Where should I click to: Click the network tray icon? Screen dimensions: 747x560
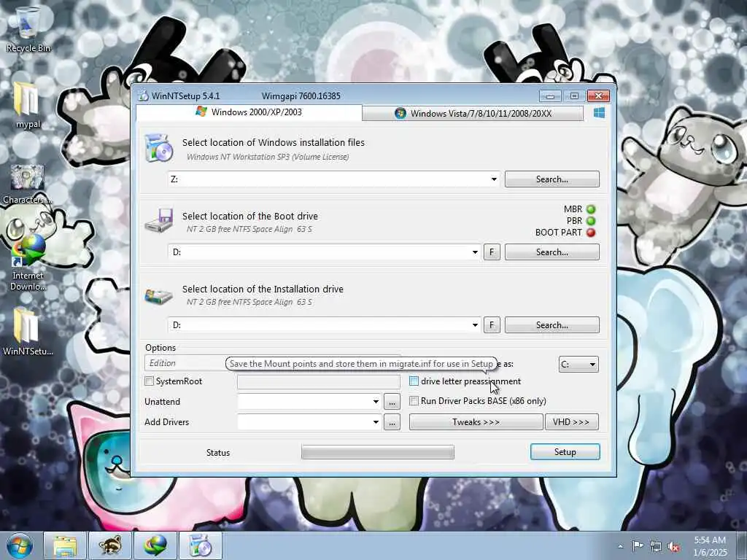[656, 547]
